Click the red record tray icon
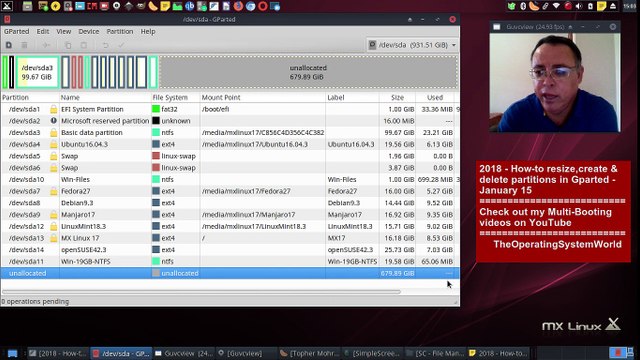This screenshot has height=360, width=640. 568,6
